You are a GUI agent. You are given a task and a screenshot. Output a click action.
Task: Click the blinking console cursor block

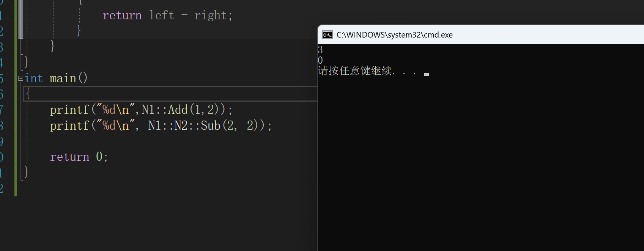[426, 75]
